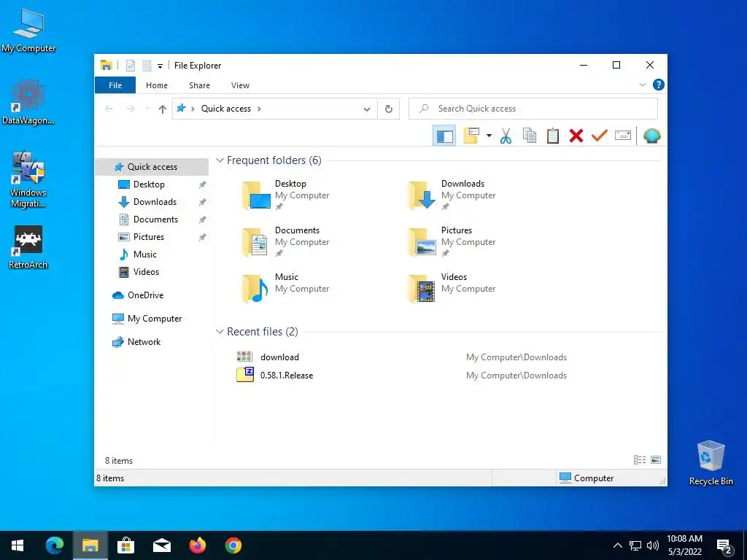The image size is (747, 560).
Task: Select Documents in the navigation pane
Action: (155, 219)
